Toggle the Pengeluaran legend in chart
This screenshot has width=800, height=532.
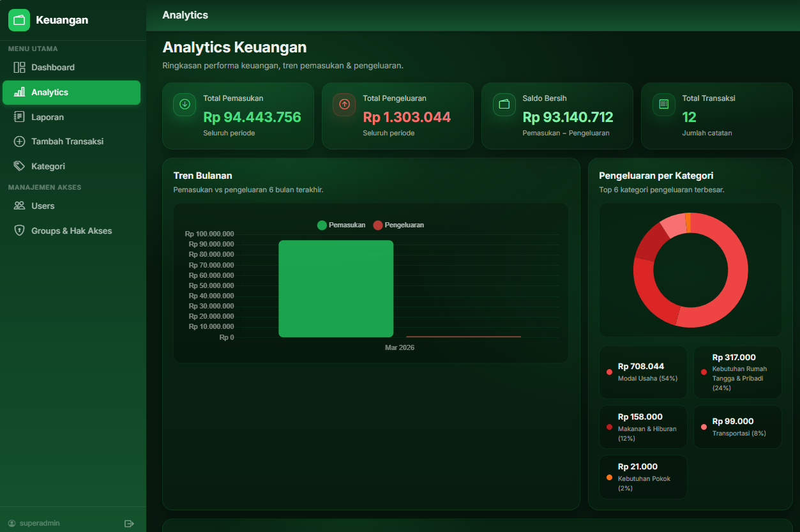click(398, 225)
